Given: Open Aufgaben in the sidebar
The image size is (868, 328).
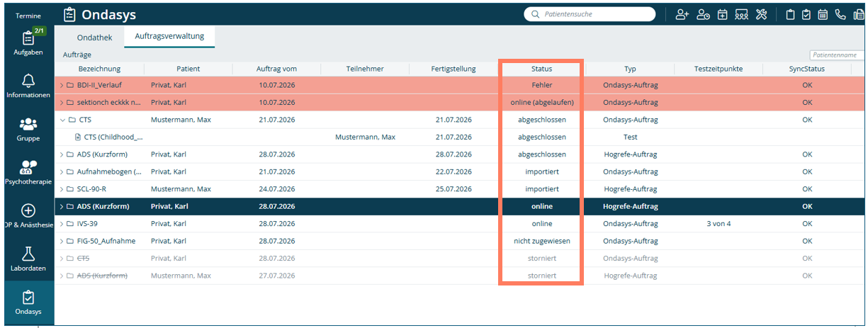Looking at the screenshot, I should 28,43.
